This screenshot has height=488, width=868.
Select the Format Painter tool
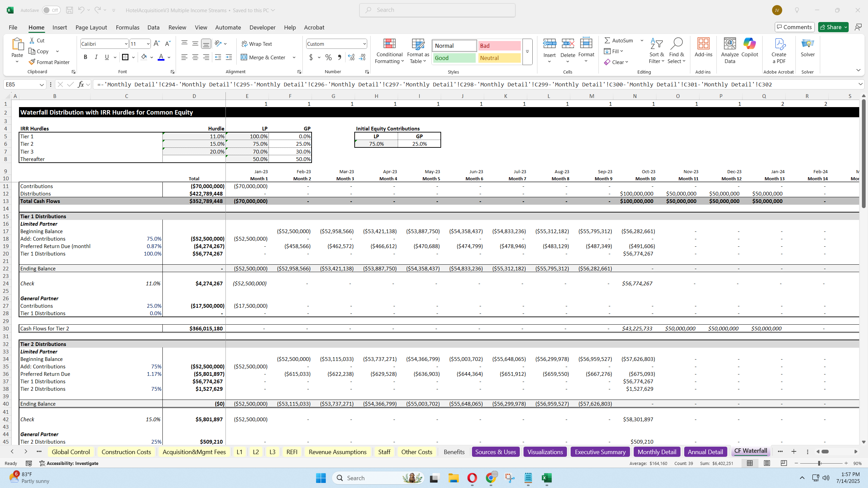(50, 62)
